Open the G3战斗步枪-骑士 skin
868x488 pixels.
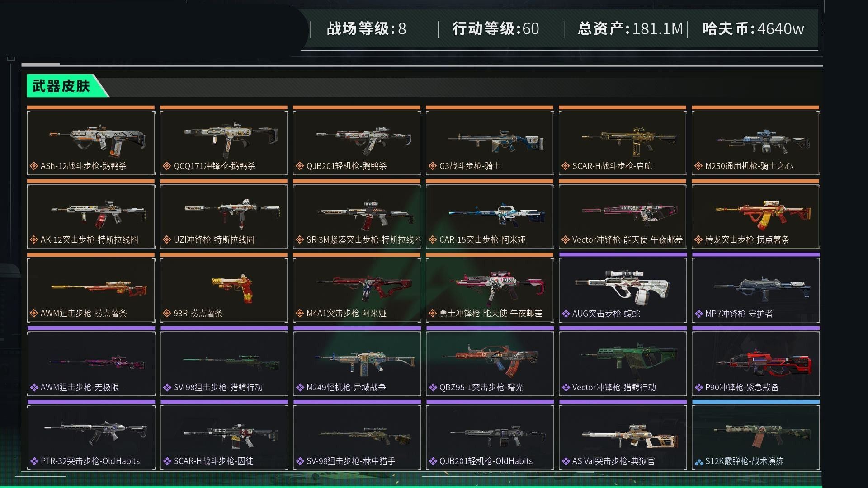coord(490,142)
